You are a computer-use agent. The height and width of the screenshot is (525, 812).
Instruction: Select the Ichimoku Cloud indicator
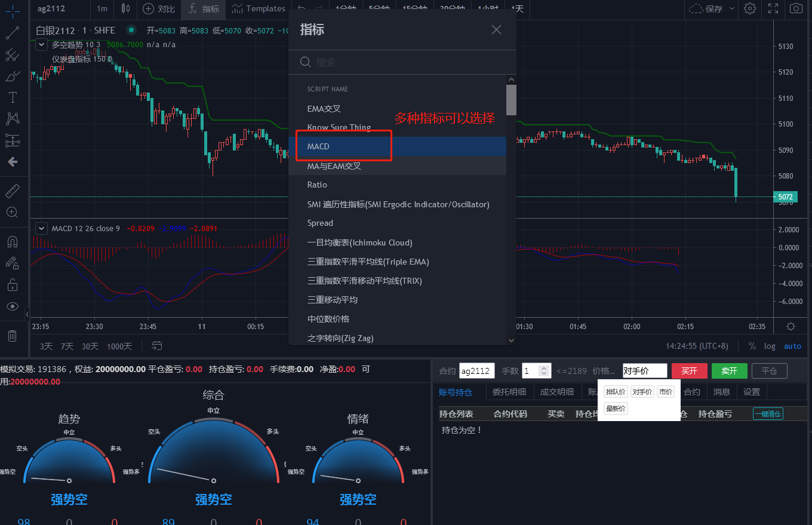tap(397, 242)
